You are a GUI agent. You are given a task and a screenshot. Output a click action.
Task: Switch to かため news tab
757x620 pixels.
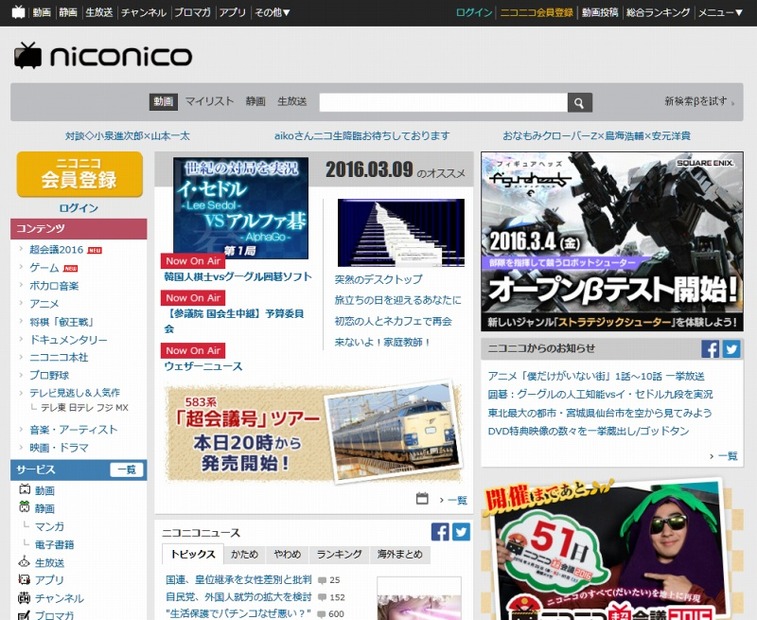click(244, 554)
